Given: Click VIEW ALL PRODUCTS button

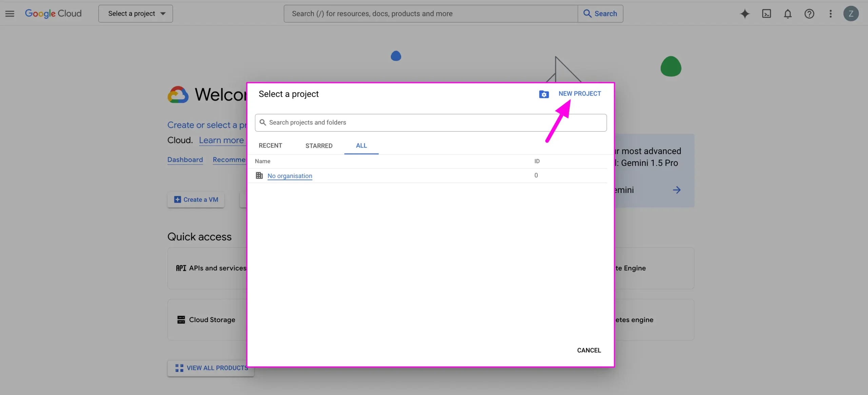Looking at the screenshot, I should click(x=211, y=368).
